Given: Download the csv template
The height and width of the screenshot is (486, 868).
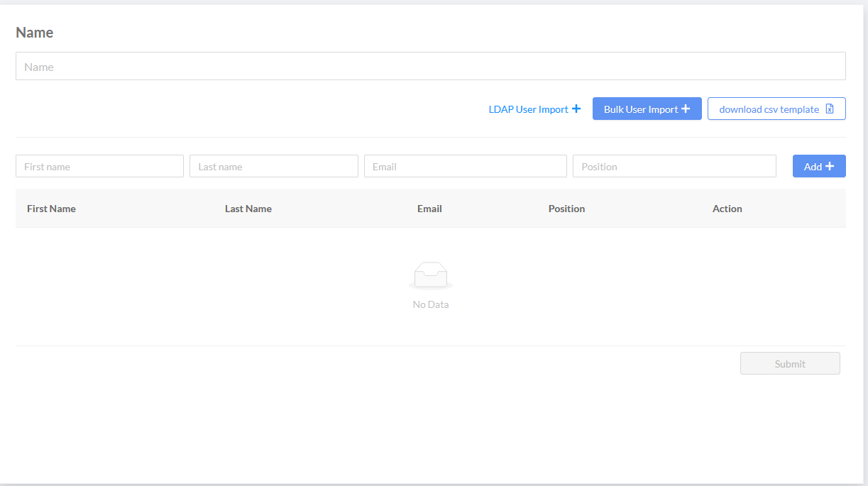Looking at the screenshot, I should [x=769, y=109].
